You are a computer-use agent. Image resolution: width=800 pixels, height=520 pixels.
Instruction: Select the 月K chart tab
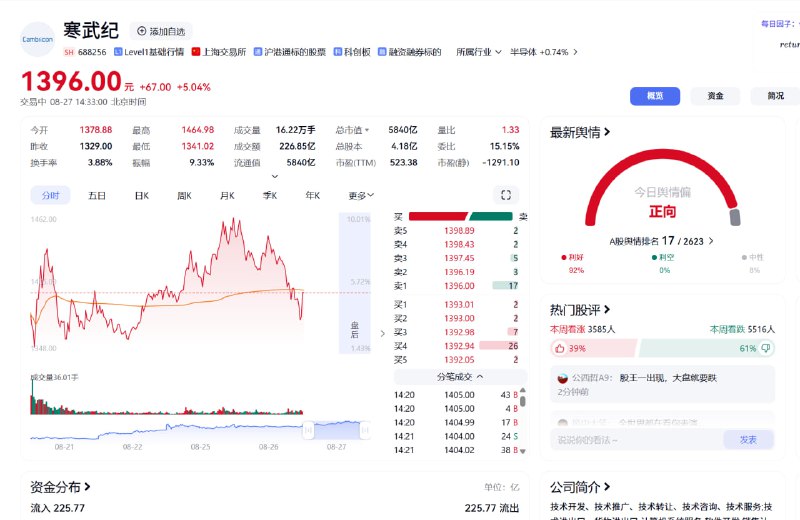(227, 195)
